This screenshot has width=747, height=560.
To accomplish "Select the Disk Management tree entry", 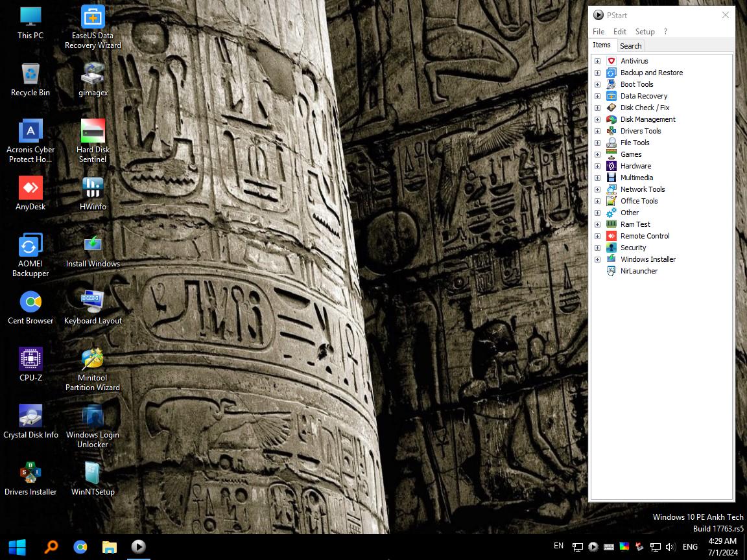I will pyautogui.click(x=647, y=119).
